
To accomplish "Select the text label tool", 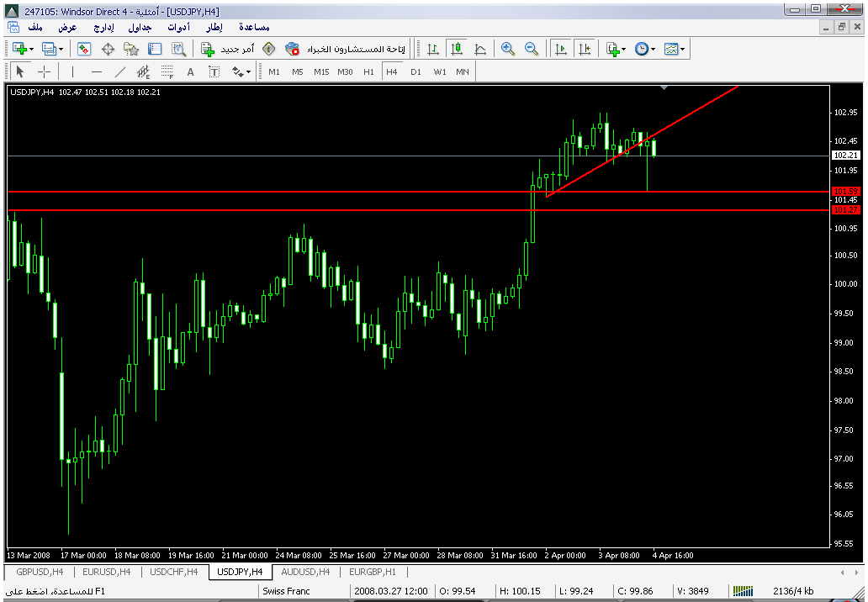I will [x=191, y=71].
